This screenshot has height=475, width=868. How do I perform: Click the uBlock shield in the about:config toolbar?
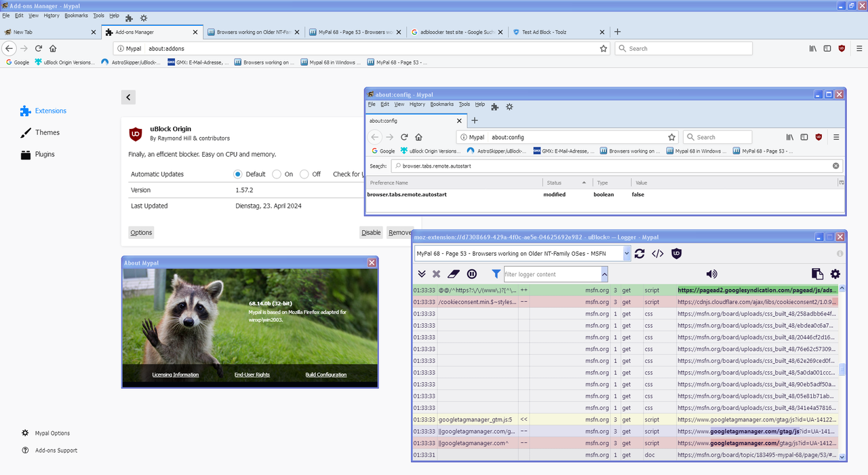click(818, 137)
